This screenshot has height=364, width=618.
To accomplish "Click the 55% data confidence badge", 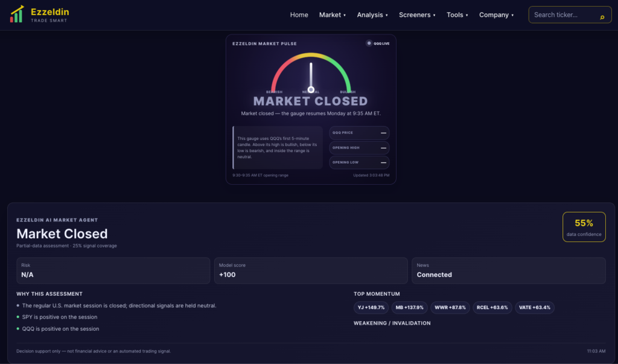I will 584,227.
